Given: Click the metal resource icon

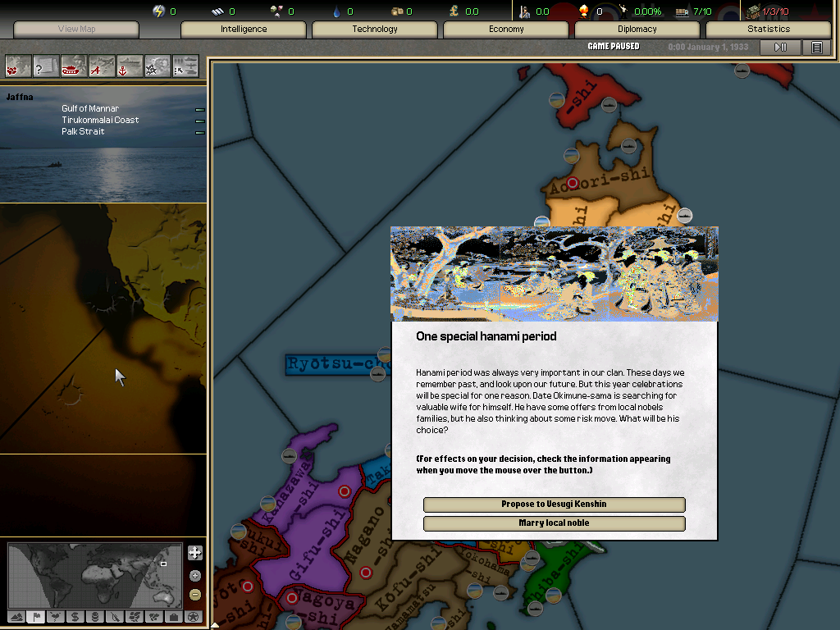Looking at the screenshot, I should coord(217,11).
